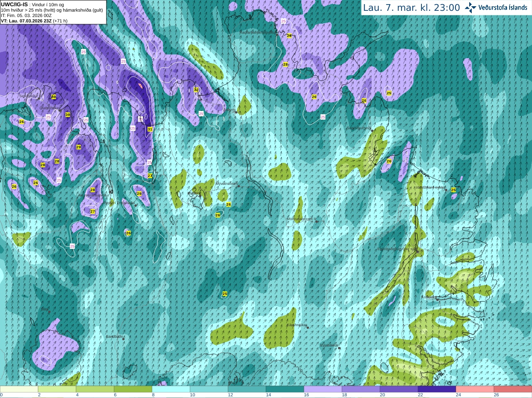Select the 14–16 m/s dark teal legend swatch

point(285,389)
